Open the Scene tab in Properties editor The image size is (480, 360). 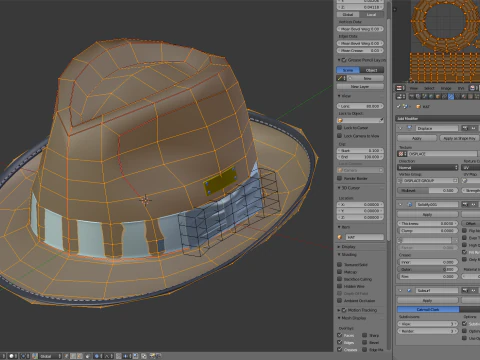tap(424, 96)
